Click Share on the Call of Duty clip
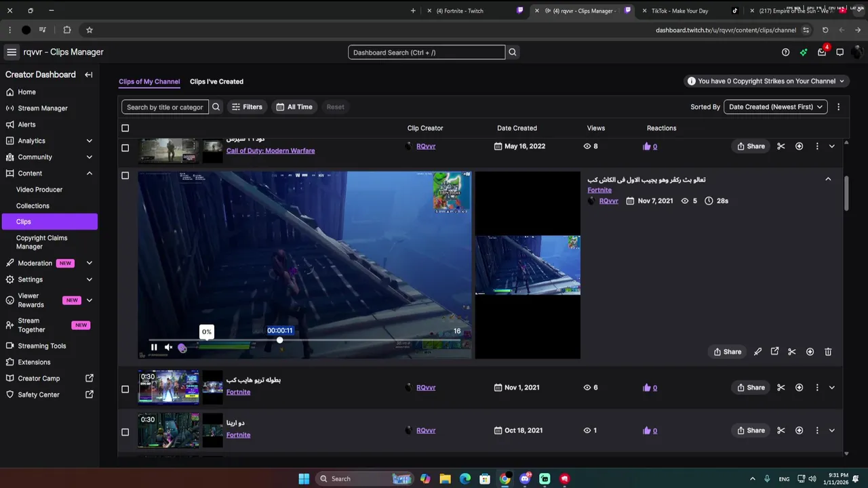The height and width of the screenshot is (488, 868). click(x=751, y=146)
